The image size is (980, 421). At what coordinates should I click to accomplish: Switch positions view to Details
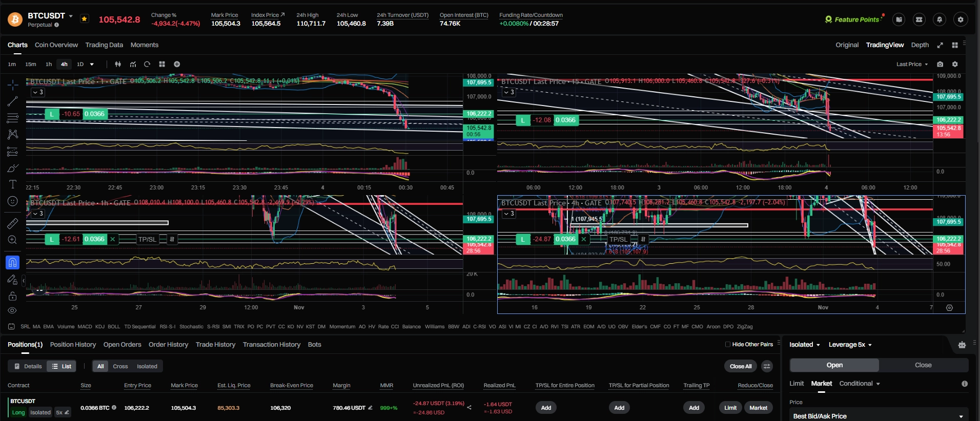point(28,366)
